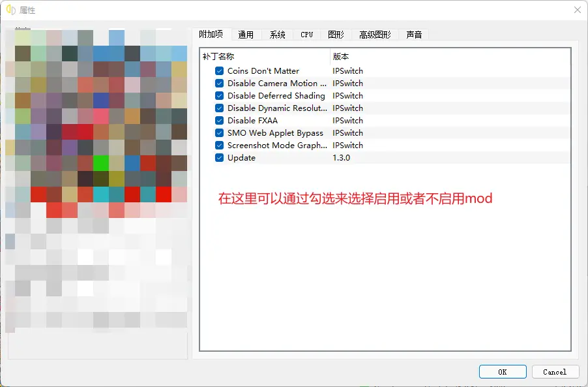Click IPSwitch version of Screenshot Mode Graphics
Screen dimensions: 588x387
coord(347,146)
